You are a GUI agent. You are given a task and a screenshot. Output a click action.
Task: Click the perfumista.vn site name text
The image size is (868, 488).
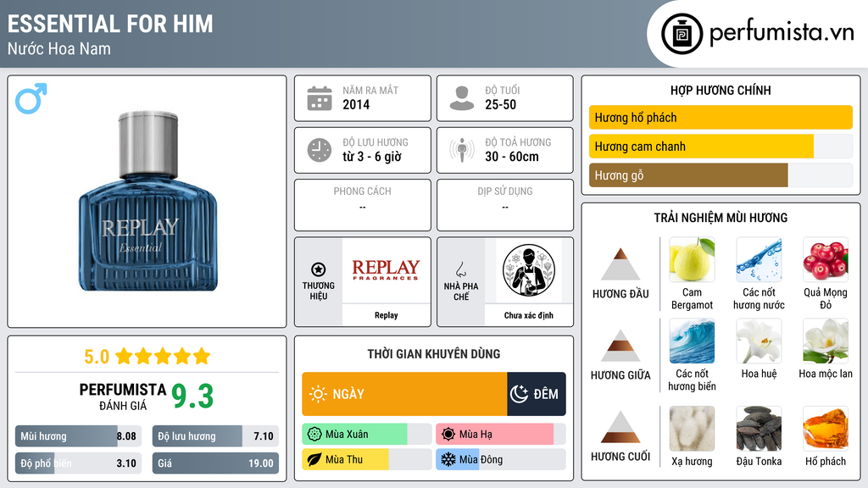pyautogui.click(x=781, y=33)
